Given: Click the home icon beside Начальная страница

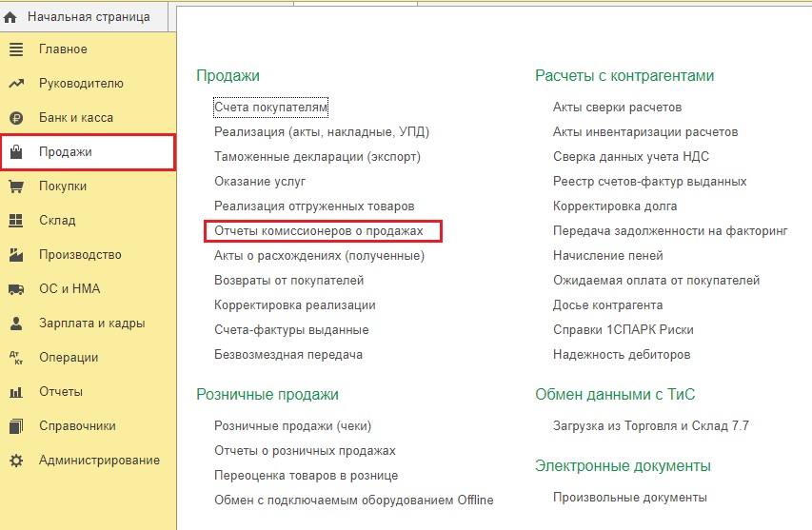Looking at the screenshot, I should 10,17.
